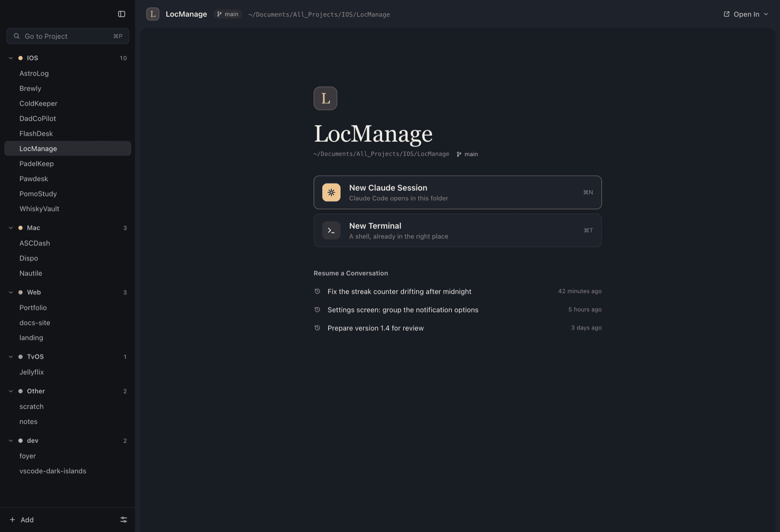Screen dimensions: 780x532
Task: Click the colored dot of Mac group
Action: tap(20, 228)
